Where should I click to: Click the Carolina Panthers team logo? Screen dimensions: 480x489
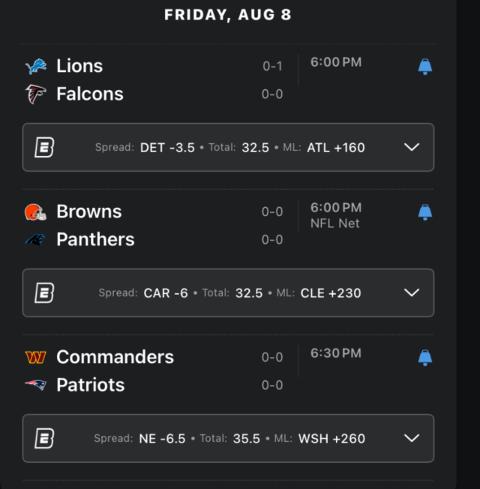pos(36,240)
